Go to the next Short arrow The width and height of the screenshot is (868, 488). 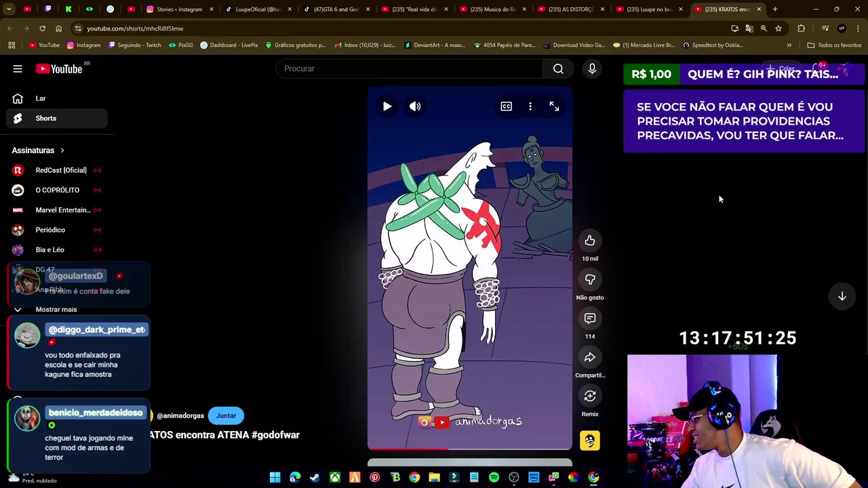pyautogui.click(x=842, y=296)
